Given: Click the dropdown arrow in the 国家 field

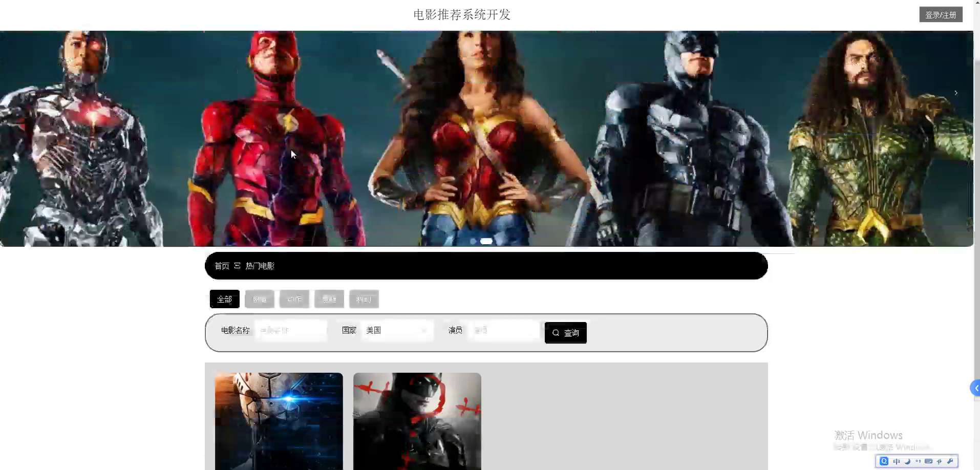Looking at the screenshot, I should [423, 331].
